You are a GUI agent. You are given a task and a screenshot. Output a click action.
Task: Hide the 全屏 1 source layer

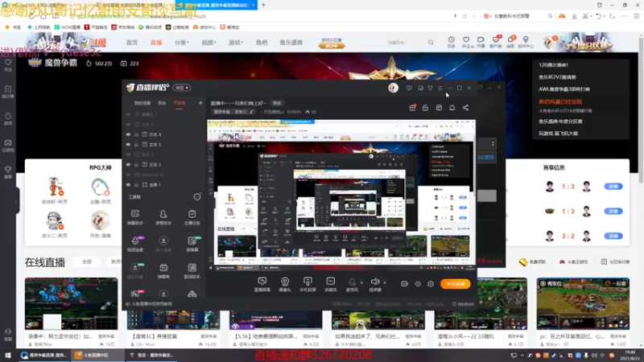click(x=128, y=185)
